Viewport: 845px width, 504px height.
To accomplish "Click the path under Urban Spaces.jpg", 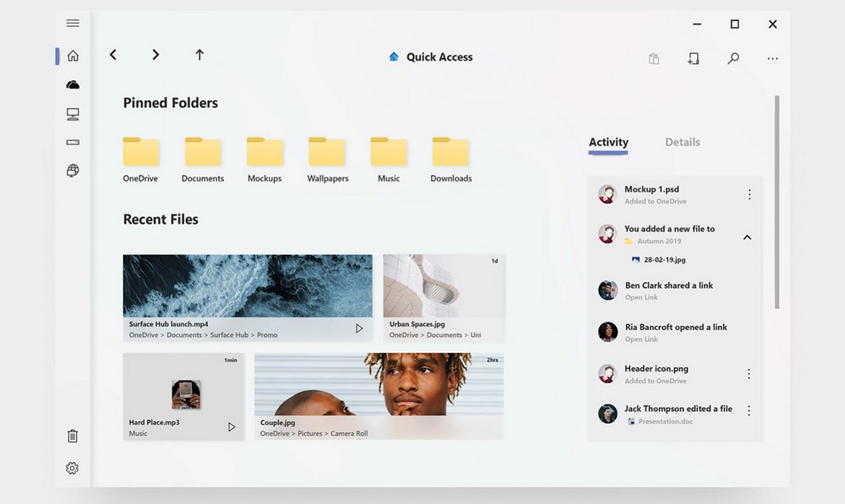I will coord(435,335).
